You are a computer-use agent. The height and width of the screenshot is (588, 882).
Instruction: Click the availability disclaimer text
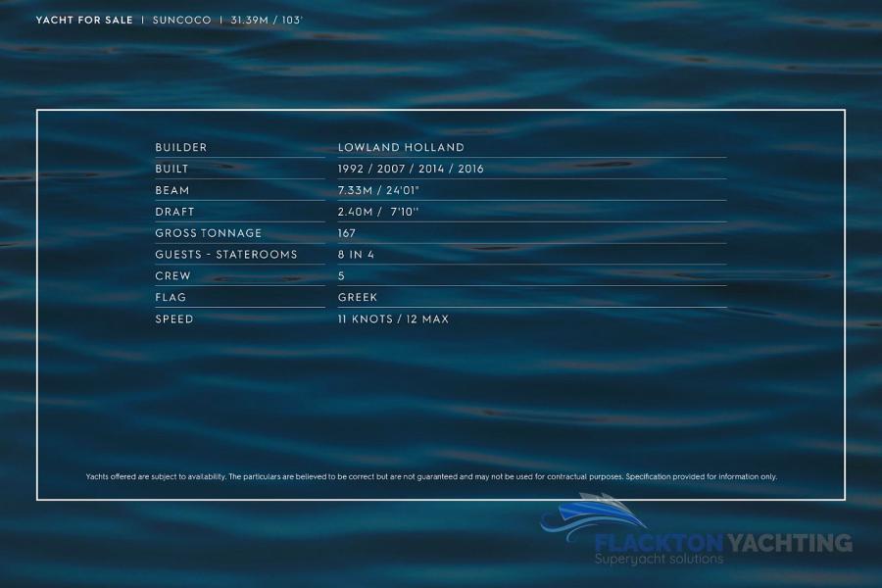point(431,476)
